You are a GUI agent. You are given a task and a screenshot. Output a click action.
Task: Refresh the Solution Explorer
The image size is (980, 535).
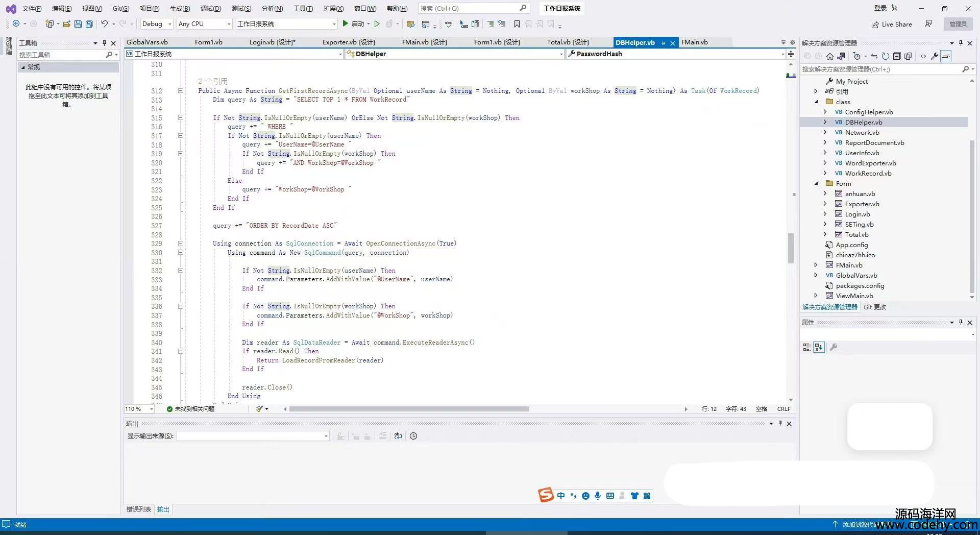point(886,56)
